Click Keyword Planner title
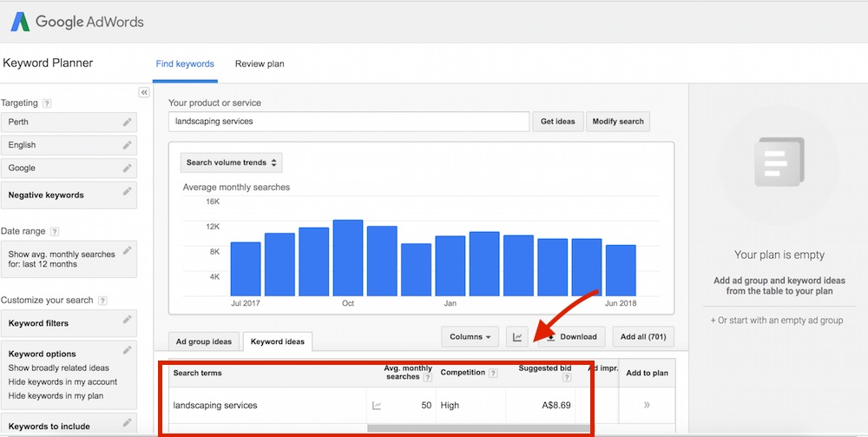 coord(48,63)
